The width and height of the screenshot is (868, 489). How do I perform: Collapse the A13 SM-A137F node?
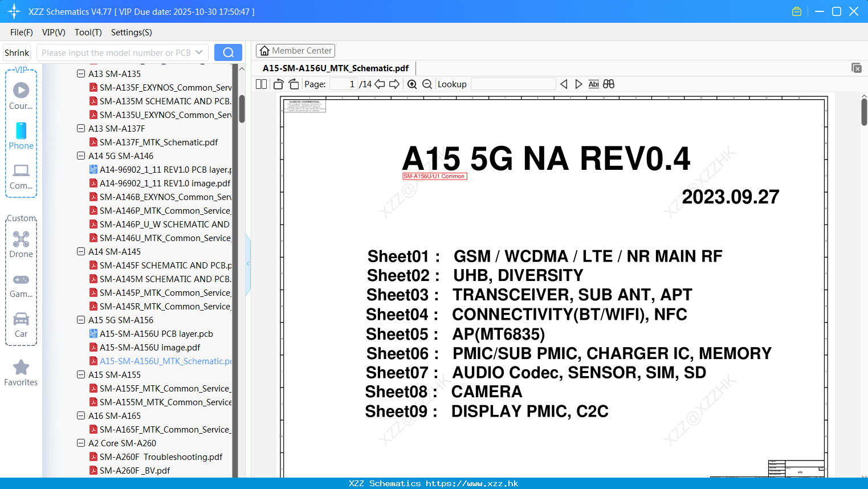tap(81, 128)
